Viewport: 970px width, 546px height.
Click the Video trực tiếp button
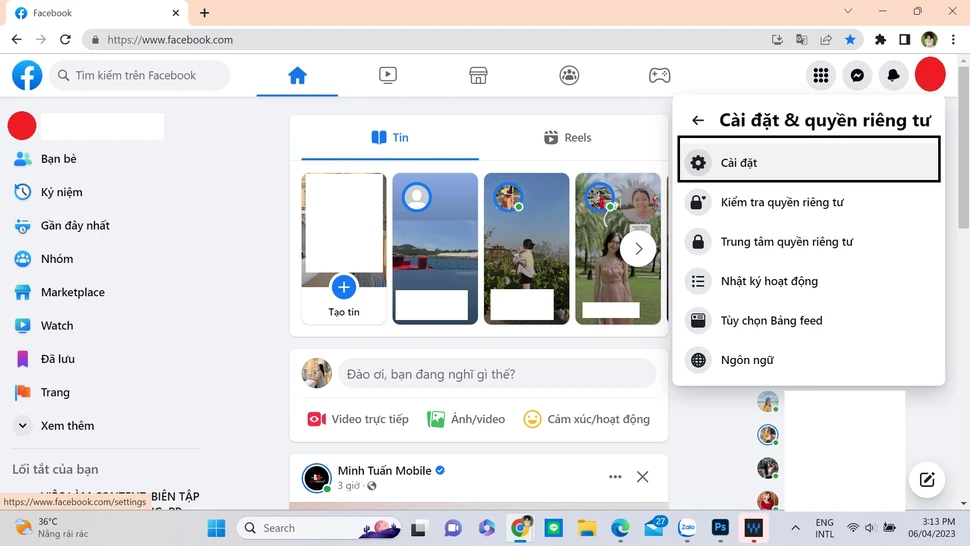(358, 419)
